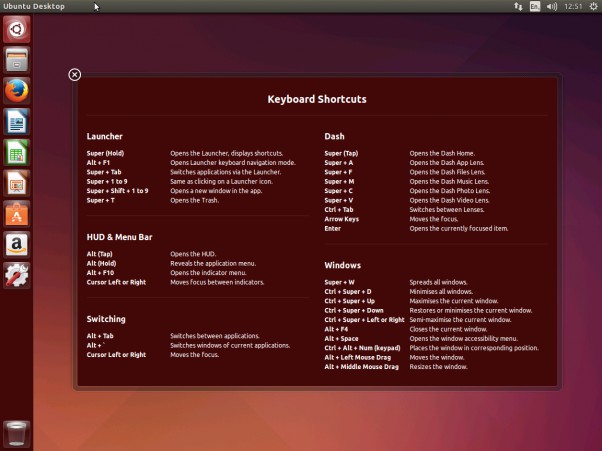Click the 'Super + M' shortcut text

coord(339,182)
